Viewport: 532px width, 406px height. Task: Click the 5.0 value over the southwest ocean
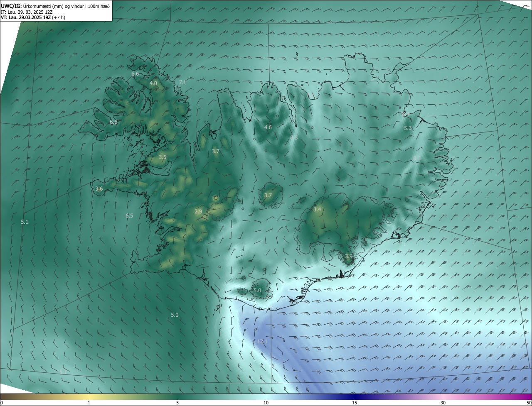pyautogui.click(x=175, y=315)
